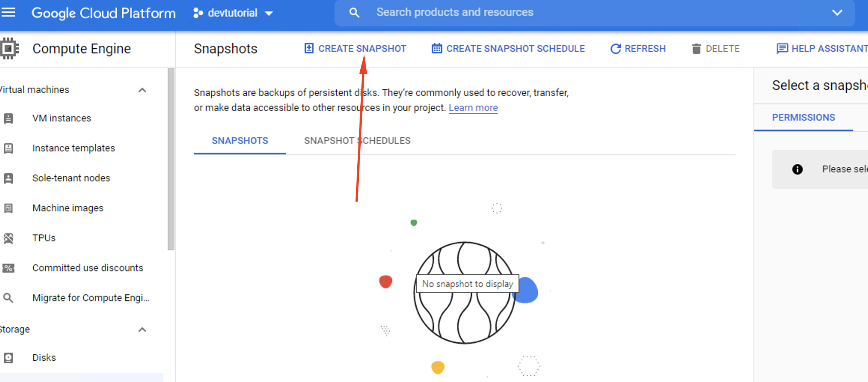Collapse the Virtual machines section
The width and height of the screenshot is (868, 382).
point(142,90)
